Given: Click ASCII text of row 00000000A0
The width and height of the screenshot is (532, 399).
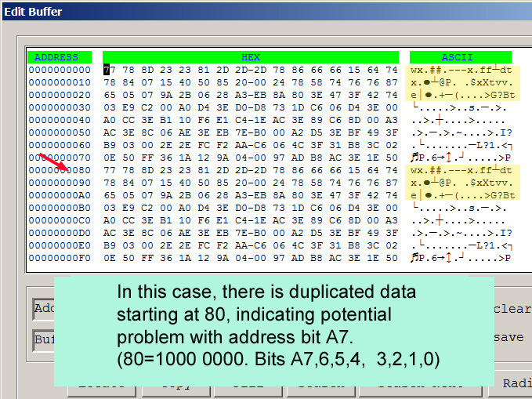Looking at the screenshot, I should [462, 195].
